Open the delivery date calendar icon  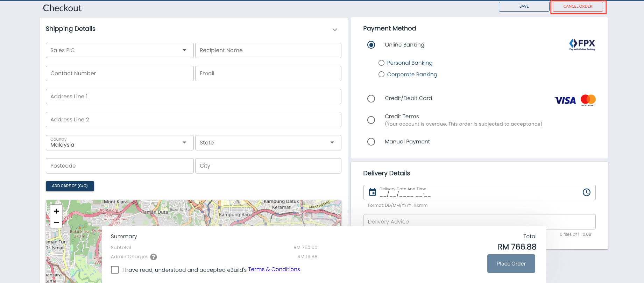click(x=373, y=192)
